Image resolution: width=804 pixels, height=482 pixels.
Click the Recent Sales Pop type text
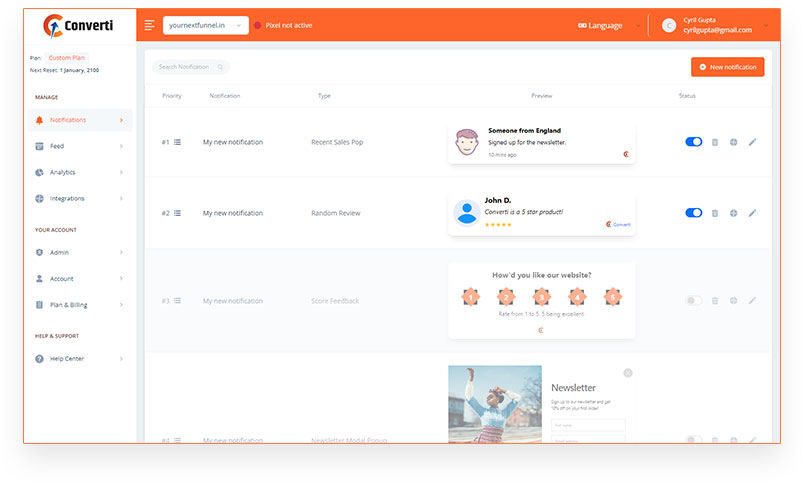337,142
